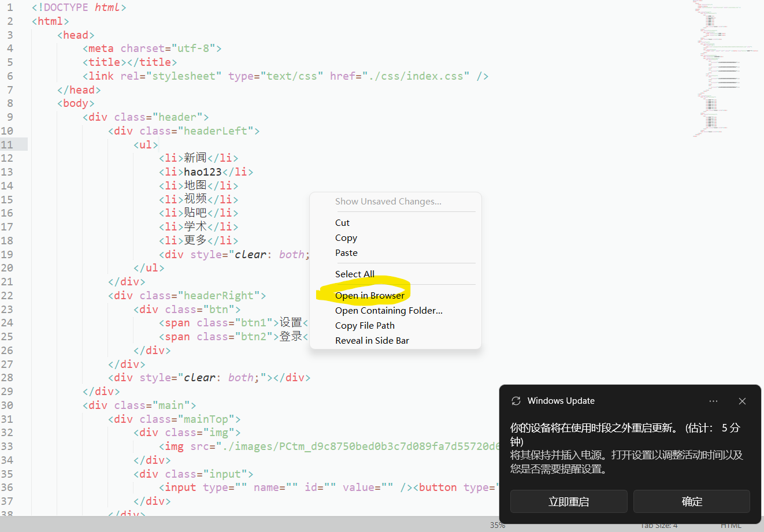
Task: Select Copy File Path menu entry
Action: point(365,325)
